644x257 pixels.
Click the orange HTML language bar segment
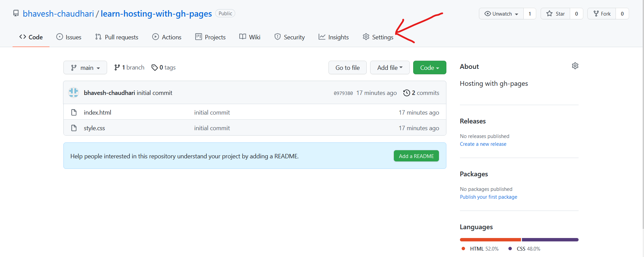pyautogui.click(x=490, y=240)
